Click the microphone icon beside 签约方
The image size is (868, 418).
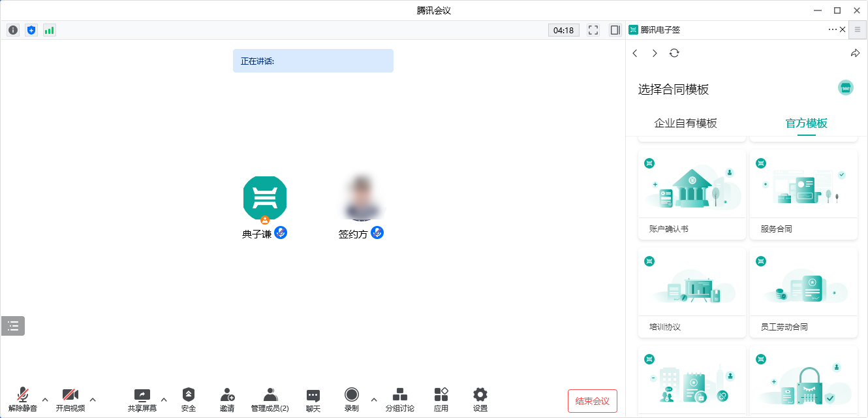377,233
